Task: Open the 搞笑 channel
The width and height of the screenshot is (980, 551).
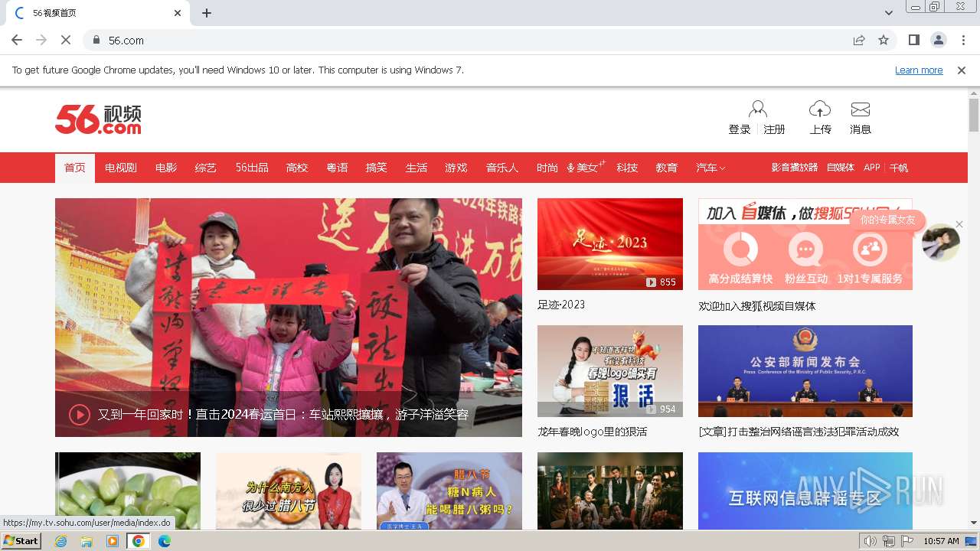Action: [377, 168]
